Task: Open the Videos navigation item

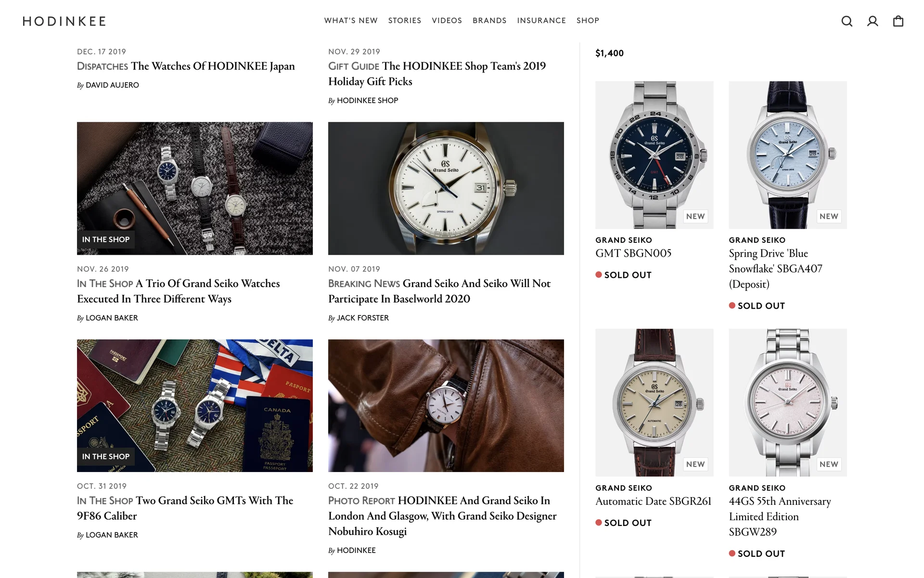Action: pos(447,21)
